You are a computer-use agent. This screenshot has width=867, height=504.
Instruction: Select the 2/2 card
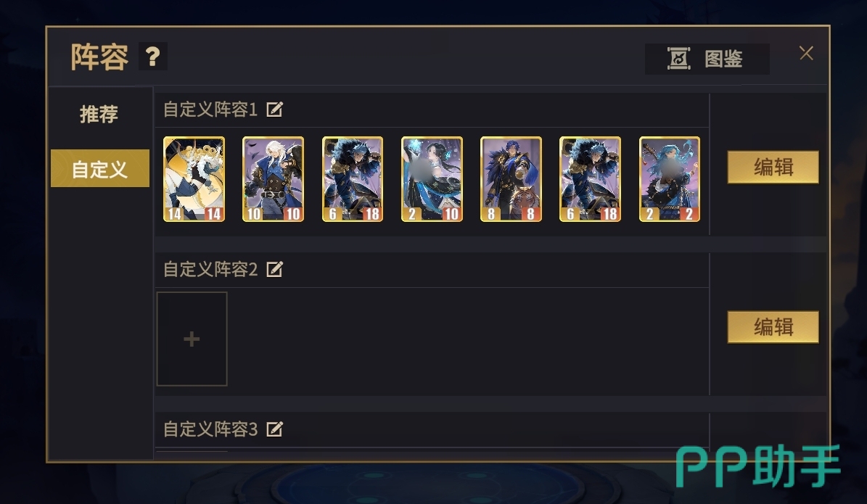[x=670, y=179]
